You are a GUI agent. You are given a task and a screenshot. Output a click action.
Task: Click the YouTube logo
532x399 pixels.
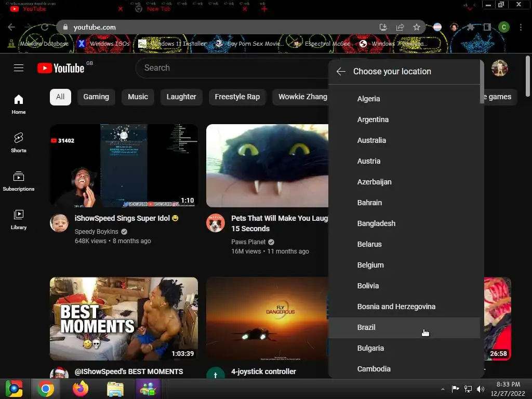tap(61, 68)
